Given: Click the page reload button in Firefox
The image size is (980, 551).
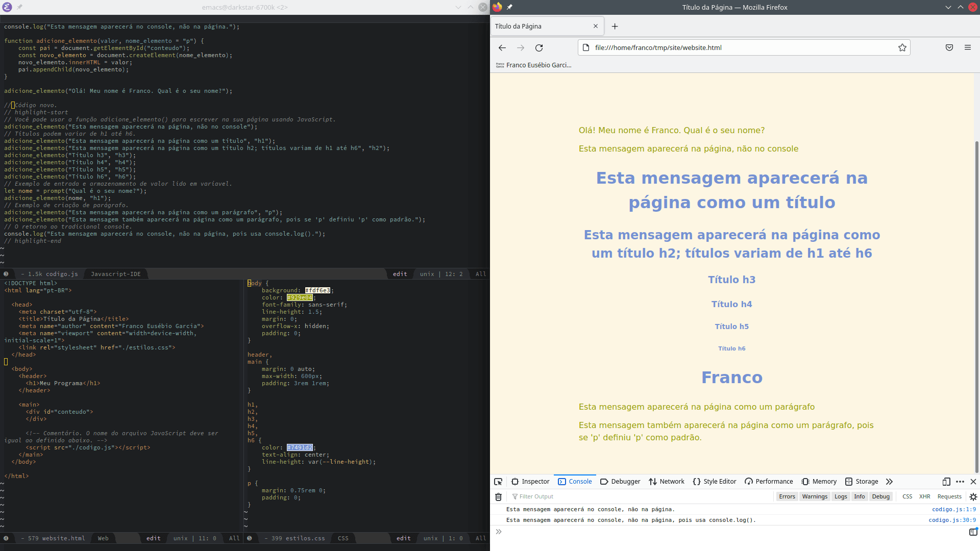Looking at the screenshot, I should click(x=538, y=47).
